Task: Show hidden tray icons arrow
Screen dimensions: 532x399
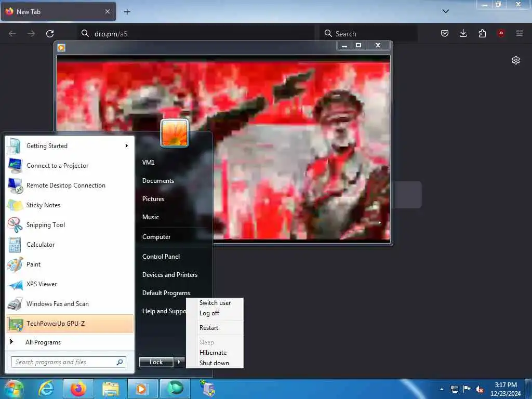Action: (x=442, y=389)
